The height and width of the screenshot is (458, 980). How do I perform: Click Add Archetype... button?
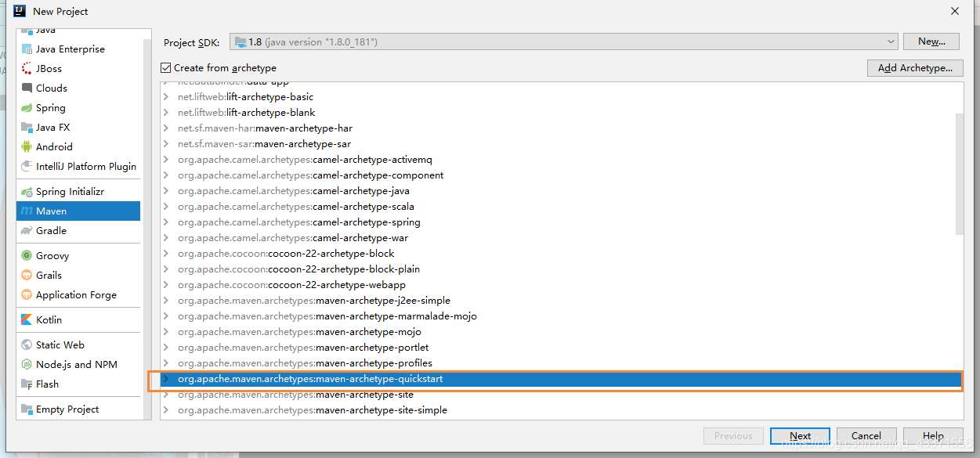pos(915,68)
